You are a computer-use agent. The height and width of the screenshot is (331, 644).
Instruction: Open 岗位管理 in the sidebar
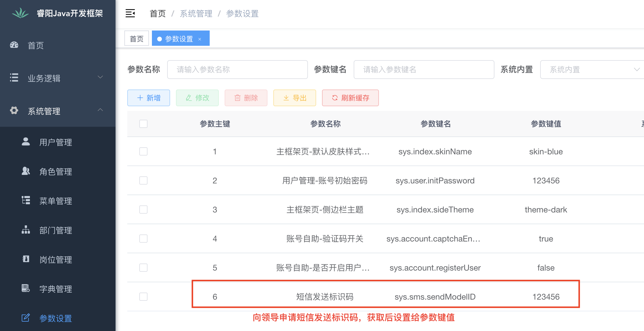(56, 260)
